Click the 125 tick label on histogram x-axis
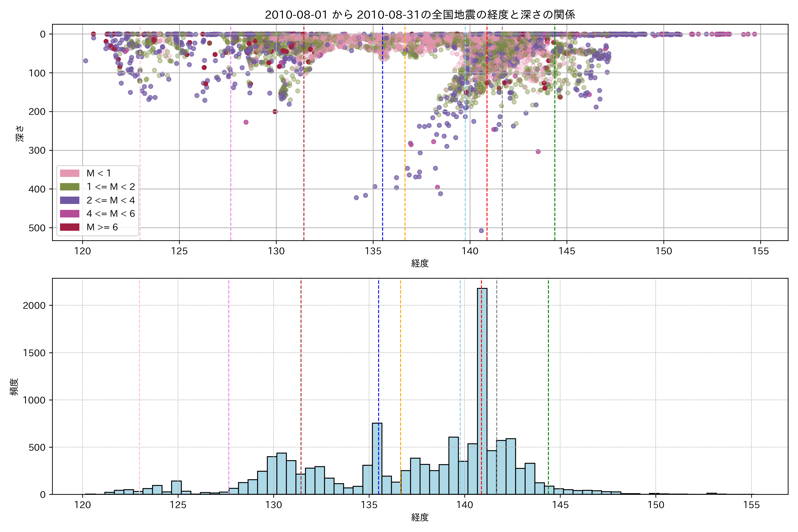 [x=178, y=505]
